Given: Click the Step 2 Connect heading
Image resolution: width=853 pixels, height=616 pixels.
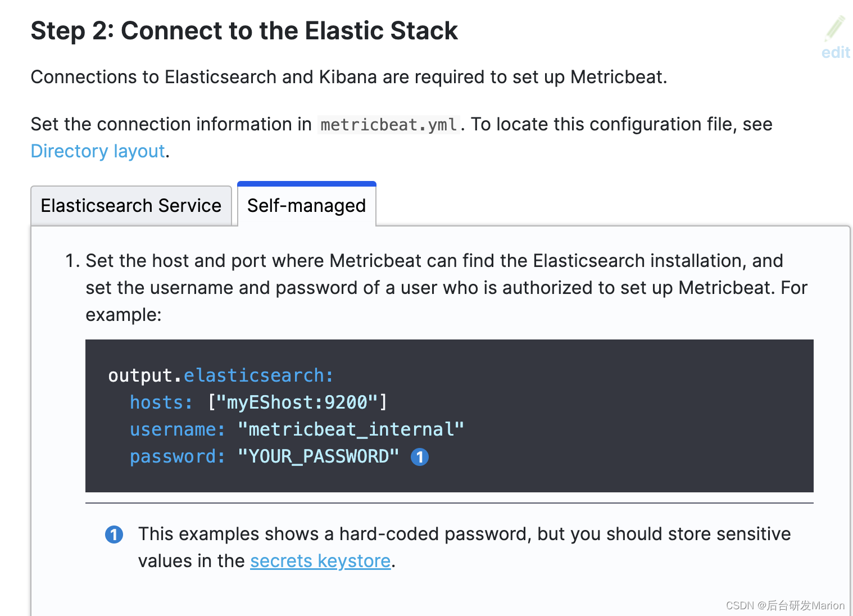Looking at the screenshot, I should click(x=244, y=30).
